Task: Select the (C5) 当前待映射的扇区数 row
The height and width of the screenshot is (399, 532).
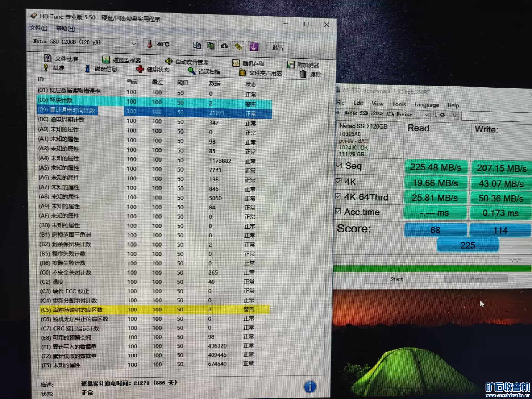Action: pos(155,309)
